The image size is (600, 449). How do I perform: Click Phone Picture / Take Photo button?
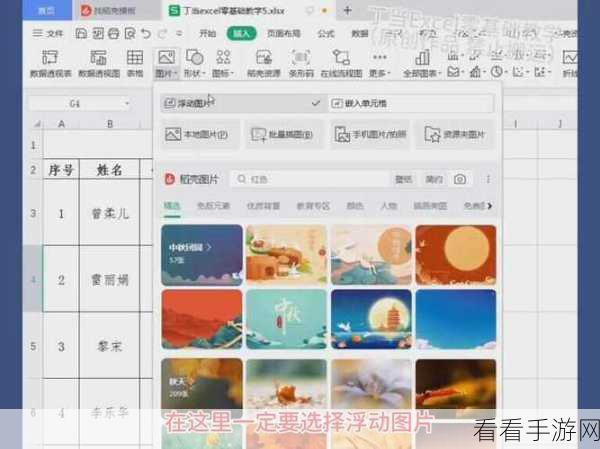click(x=370, y=134)
